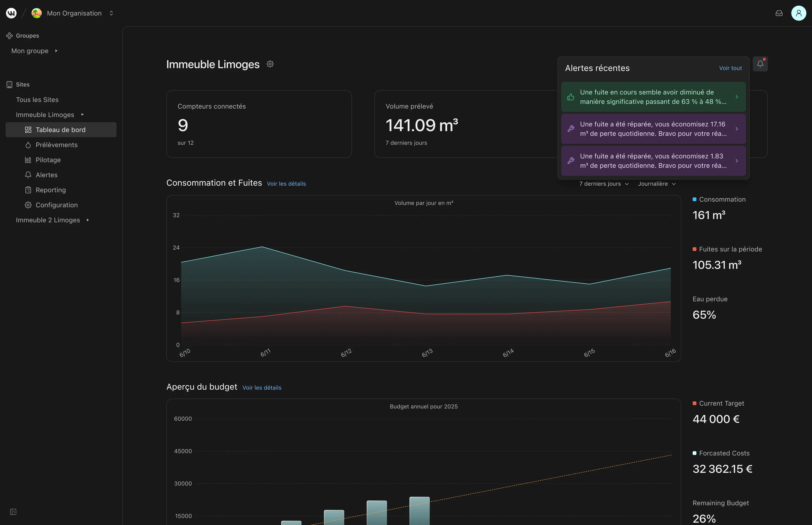
Task: Open site settings gear beside Immeuble Limoges
Action: coord(270,64)
